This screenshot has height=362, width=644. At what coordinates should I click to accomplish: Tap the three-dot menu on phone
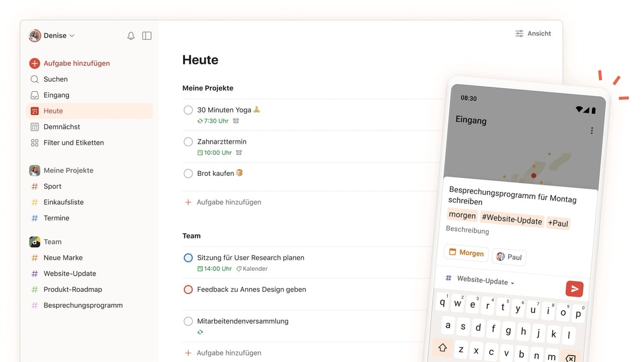[591, 131]
